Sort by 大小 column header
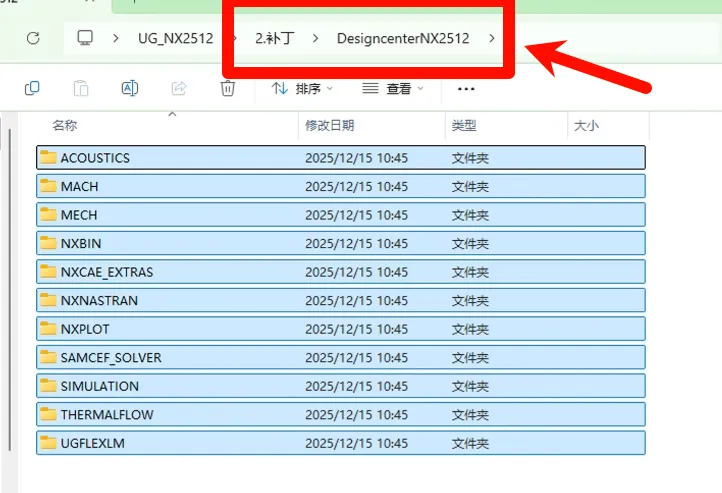The width and height of the screenshot is (722, 493). (x=586, y=125)
